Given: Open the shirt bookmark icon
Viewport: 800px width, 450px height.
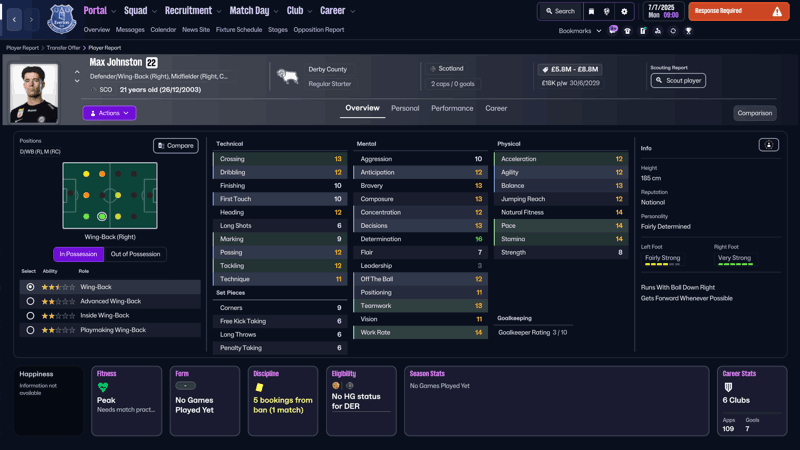Looking at the screenshot, I should click(628, 31).
